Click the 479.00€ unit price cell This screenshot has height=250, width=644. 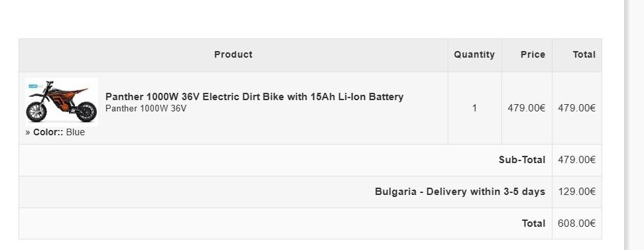click(x=527, y=108)
